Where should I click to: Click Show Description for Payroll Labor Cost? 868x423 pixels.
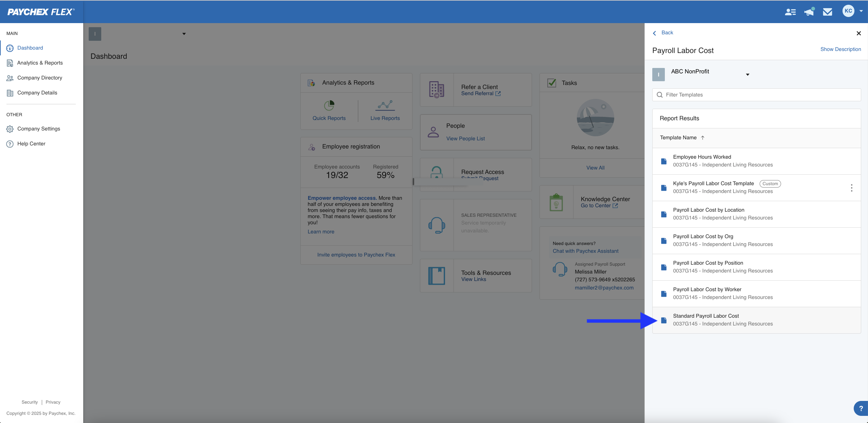[x=840, y=49]
